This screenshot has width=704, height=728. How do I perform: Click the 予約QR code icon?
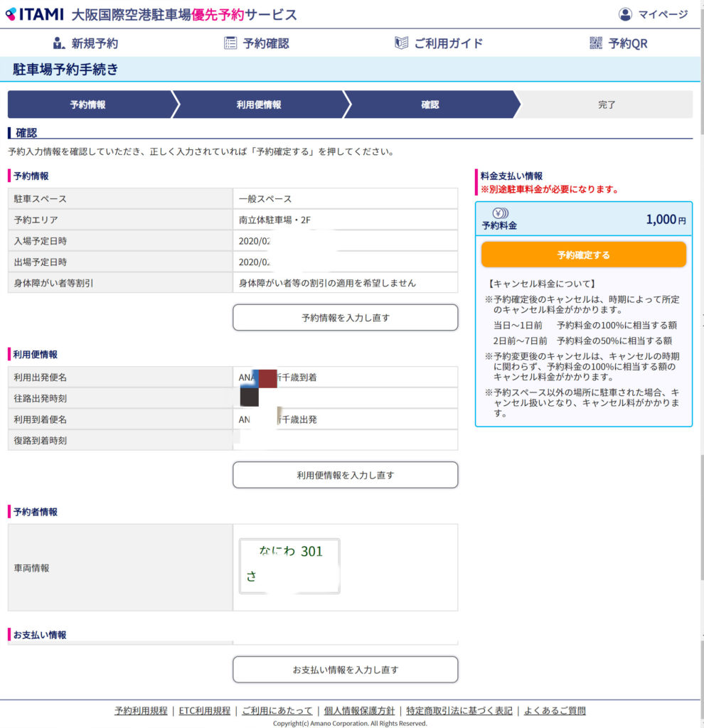(596, 43)
